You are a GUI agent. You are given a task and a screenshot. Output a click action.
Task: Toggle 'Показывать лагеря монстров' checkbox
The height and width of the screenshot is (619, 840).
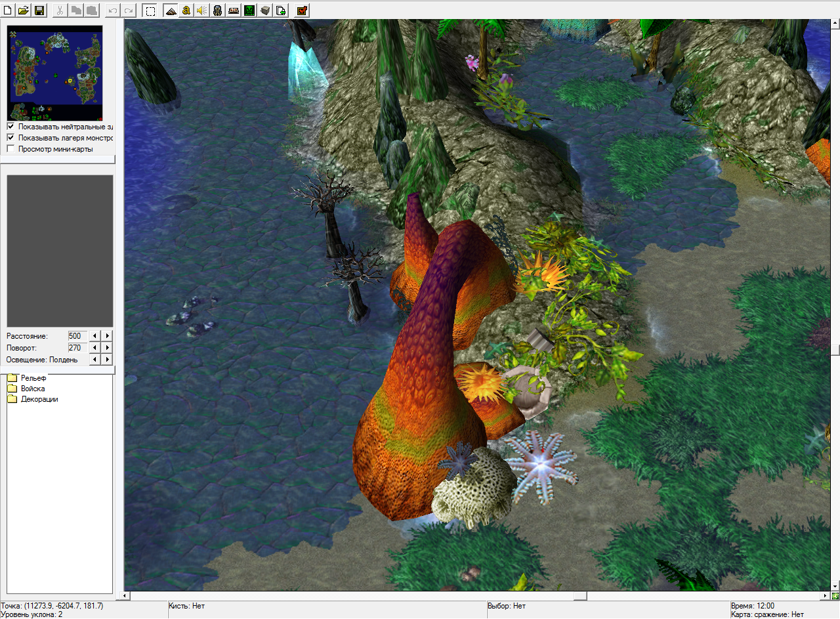pyautogui.click(x=10, y=138)
